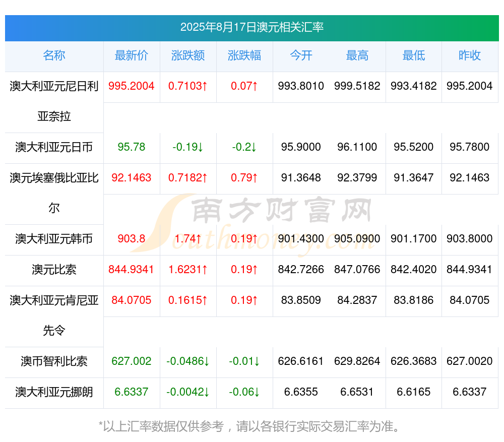Click highest value 905.0900

coord(357,239)
